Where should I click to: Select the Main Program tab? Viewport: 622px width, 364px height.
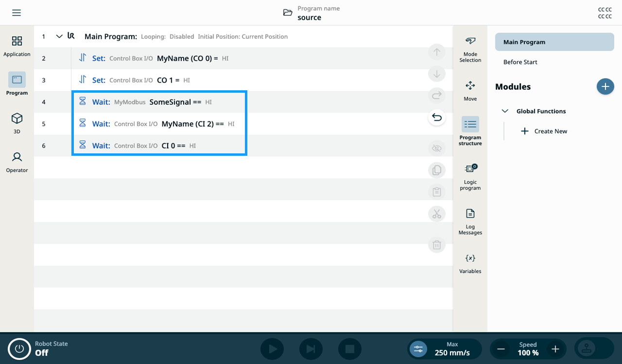tap(554, 42)
